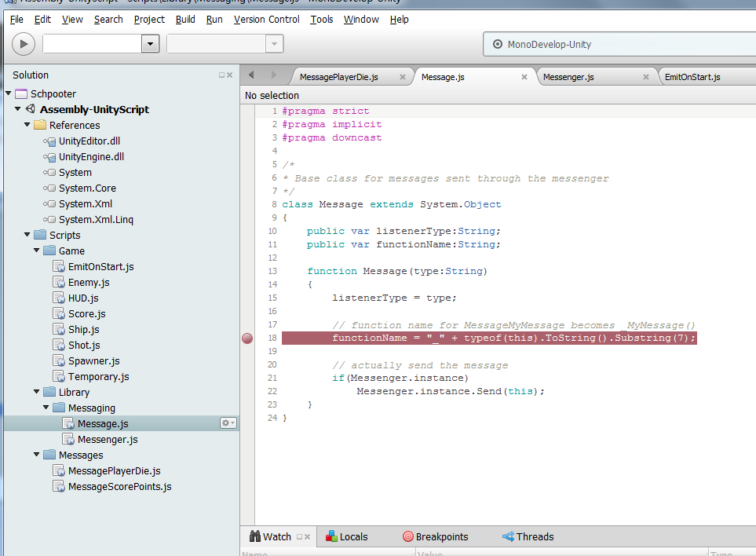This screenshot has width=756, height=556.
Task: Select the UnityEngine.dll reference icon
Action: tap(49, 157)
